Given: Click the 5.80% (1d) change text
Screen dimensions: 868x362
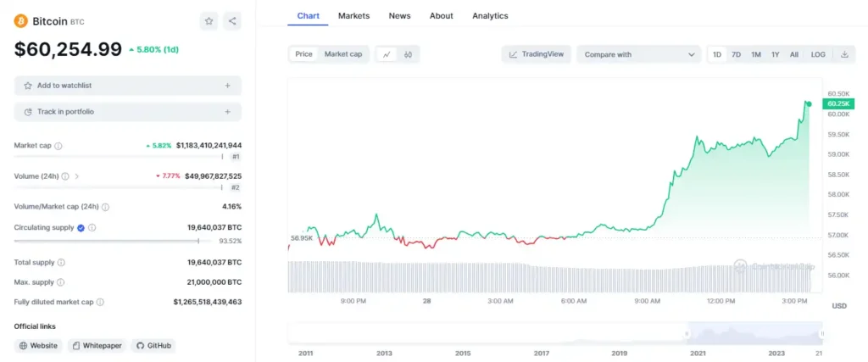Looking at the screenshot, I should pyautogui.click(x=157, y=49).
